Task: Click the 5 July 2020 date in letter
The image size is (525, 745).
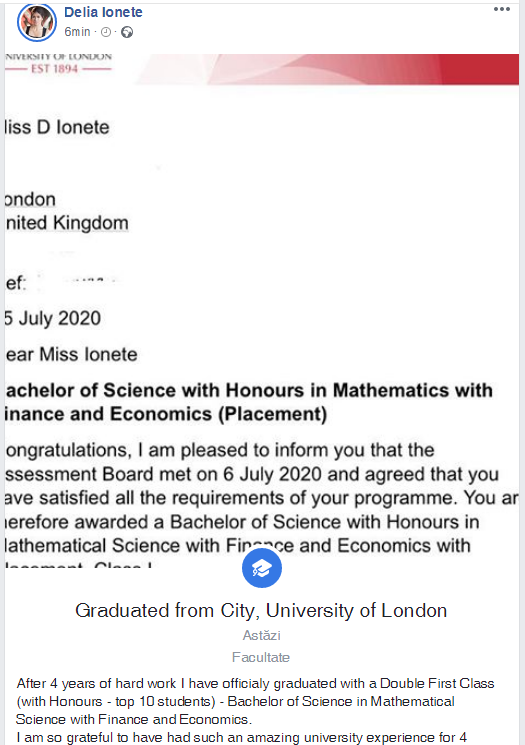Action: click(53, 318)
